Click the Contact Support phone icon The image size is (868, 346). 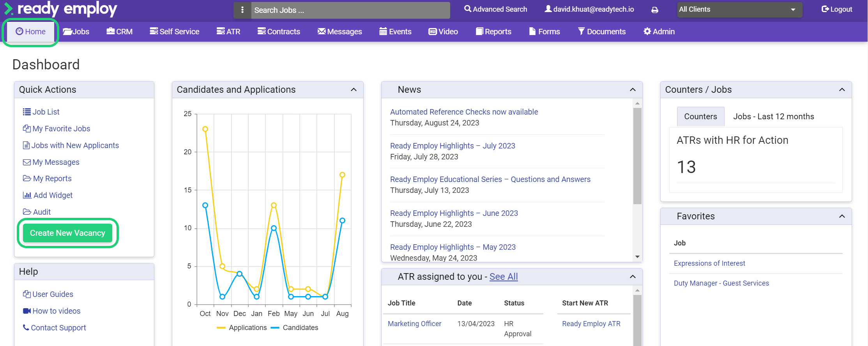point(26,328)
